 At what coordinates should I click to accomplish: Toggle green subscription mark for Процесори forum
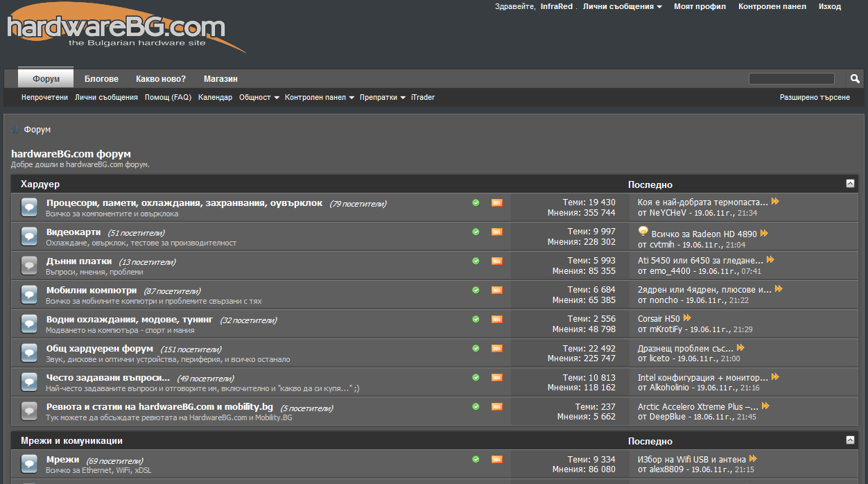coord(476,202)
